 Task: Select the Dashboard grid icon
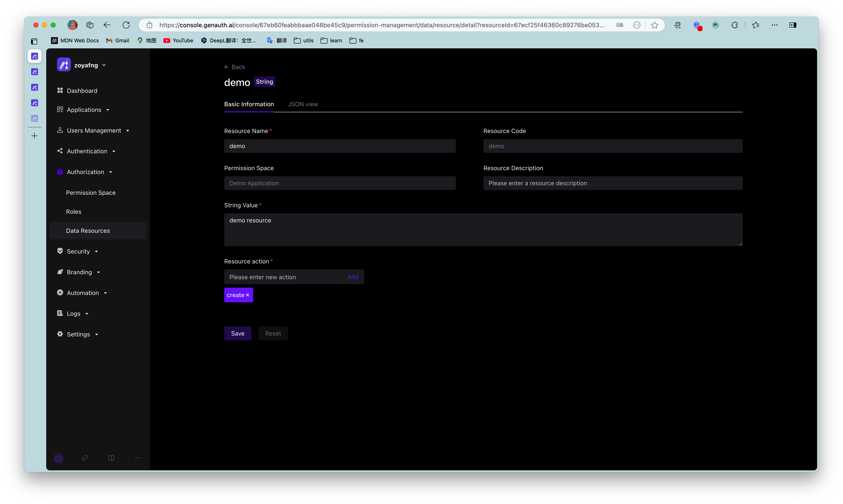point(60,90)
